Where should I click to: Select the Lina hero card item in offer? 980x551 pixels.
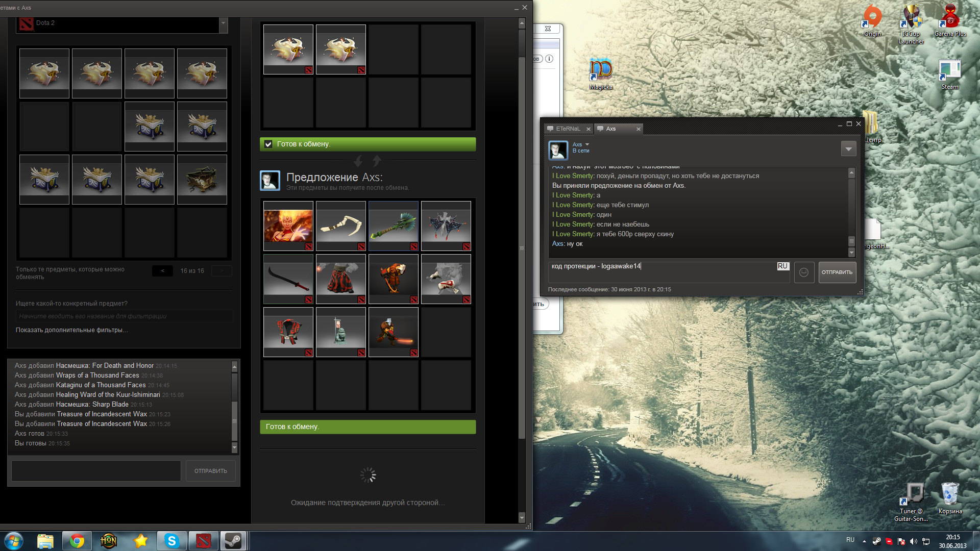pyautogui.click(x=288, y=226)
